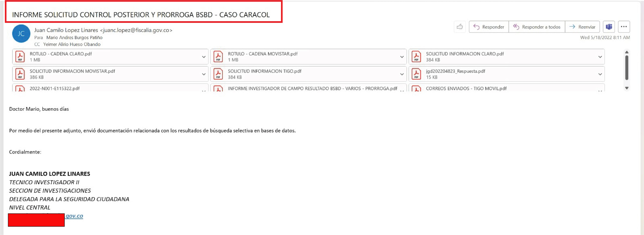Open dropdown arrow for SOLICITUD INFORMACION CLARO.pdf

coord(600,57)
